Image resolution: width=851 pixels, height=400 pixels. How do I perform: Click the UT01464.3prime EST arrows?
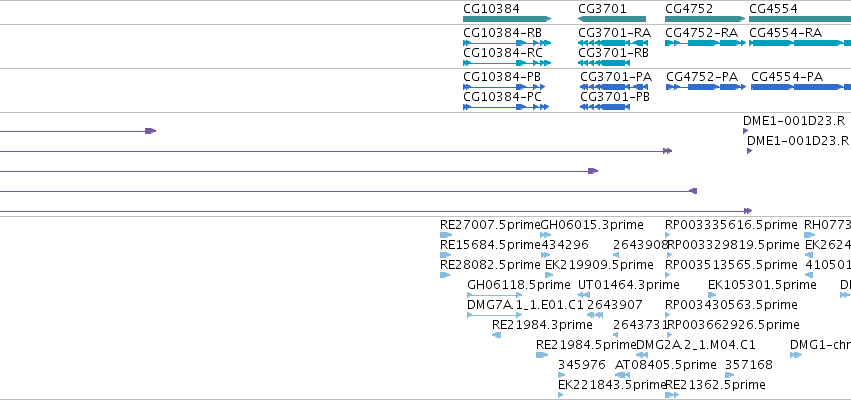[584, 295]
